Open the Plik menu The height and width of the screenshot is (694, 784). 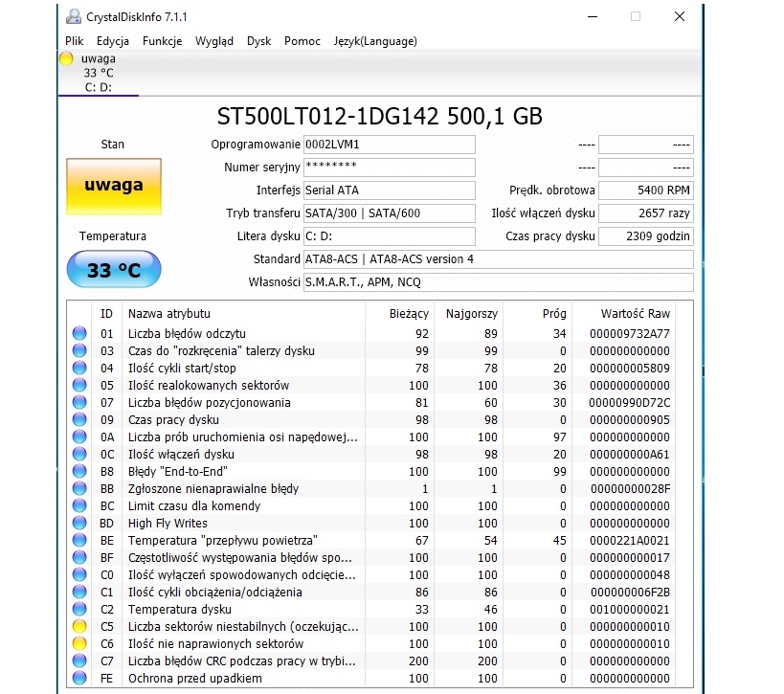(x=74, y=41)
